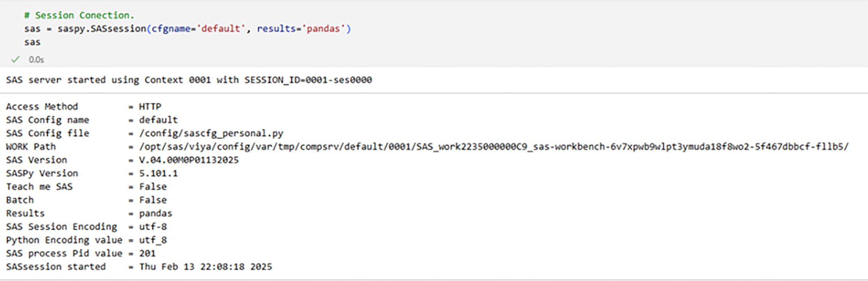Click the SAS process Pid value 201
This screenshot has width=868, height=281.
(147, 253)
